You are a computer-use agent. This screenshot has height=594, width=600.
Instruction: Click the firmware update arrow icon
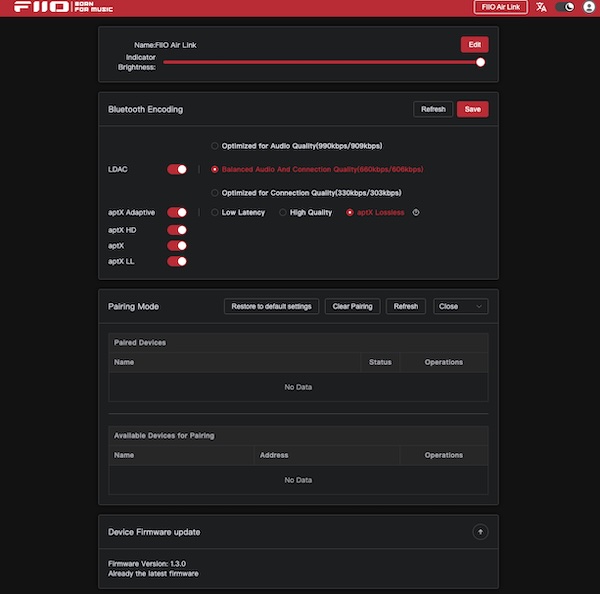pyautogui.click(x=480, y=532)
